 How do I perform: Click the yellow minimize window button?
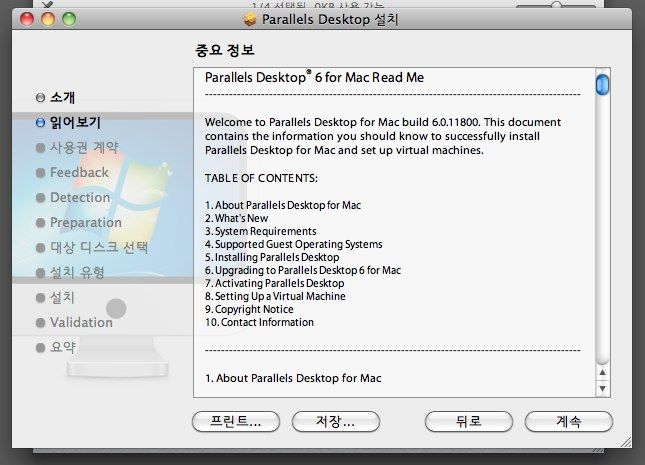[48, 19]
